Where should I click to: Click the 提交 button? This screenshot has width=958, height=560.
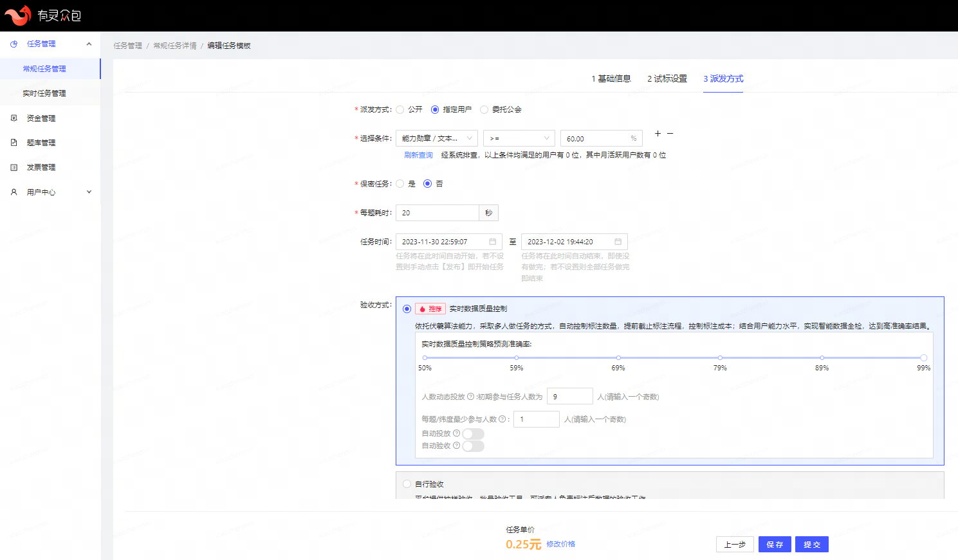tap(812, 545)
